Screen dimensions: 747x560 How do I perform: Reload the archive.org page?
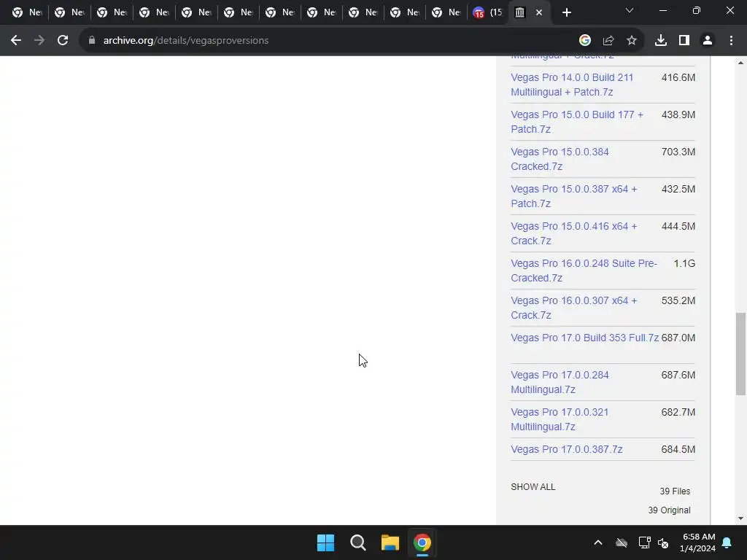63,41
